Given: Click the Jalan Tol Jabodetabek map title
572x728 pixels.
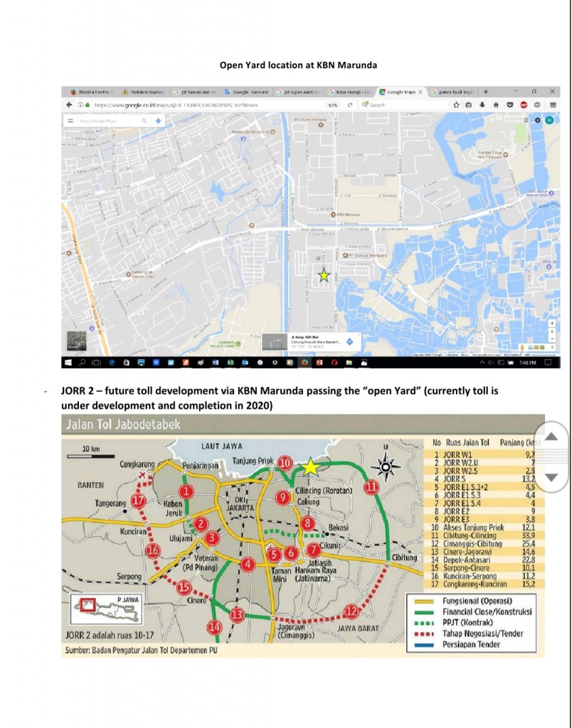Looking at the screenshot, I should click(x=122, y=425).
